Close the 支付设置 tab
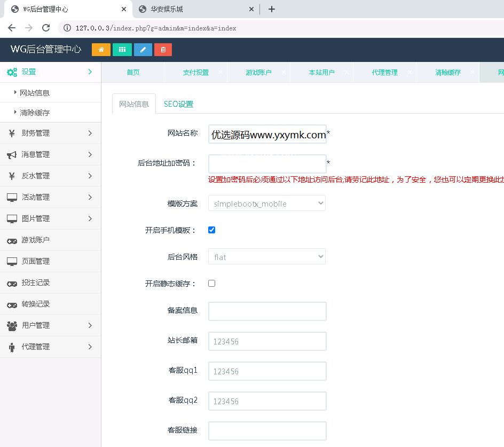 (221, 72)
